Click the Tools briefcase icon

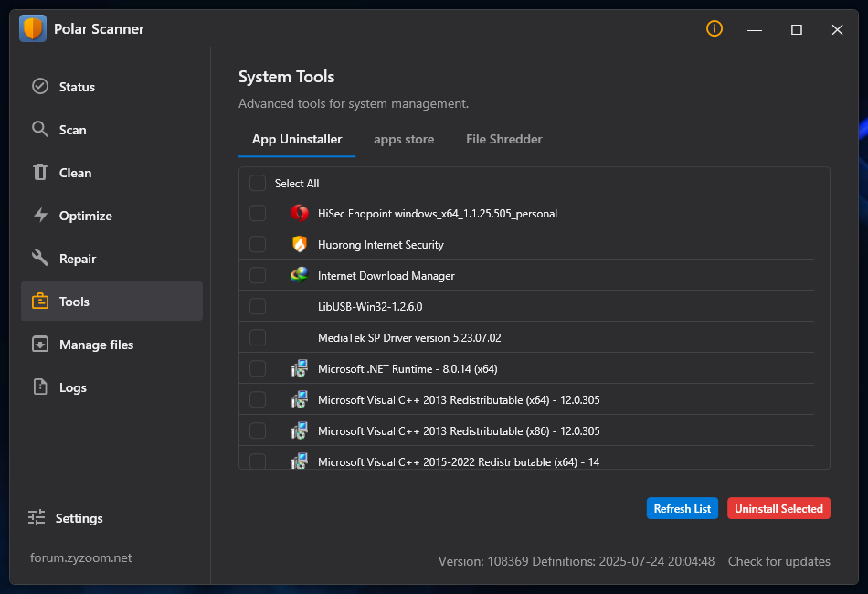40,302
